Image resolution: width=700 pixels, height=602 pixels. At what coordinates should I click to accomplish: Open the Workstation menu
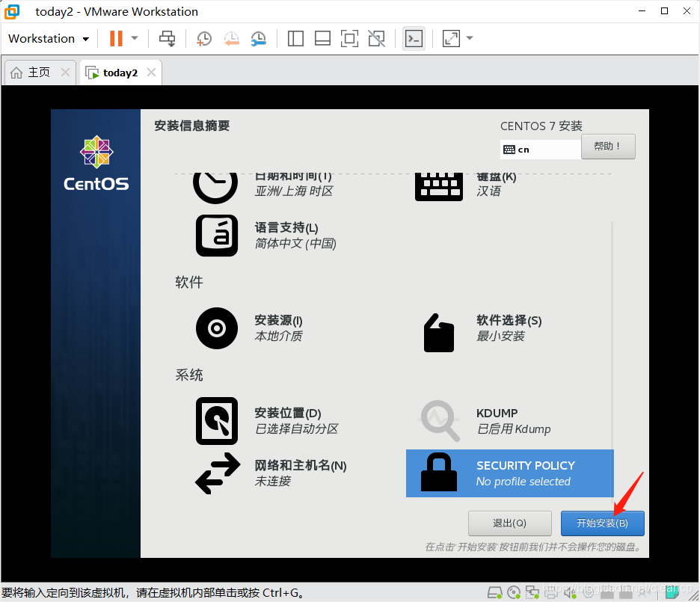click(48, 38)
